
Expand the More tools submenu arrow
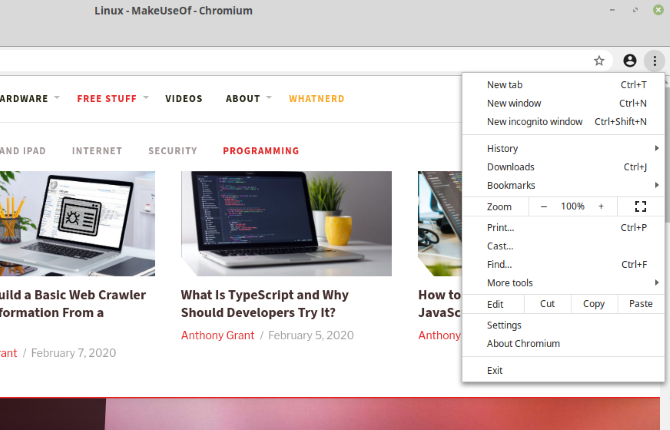[x=656, y=282]
